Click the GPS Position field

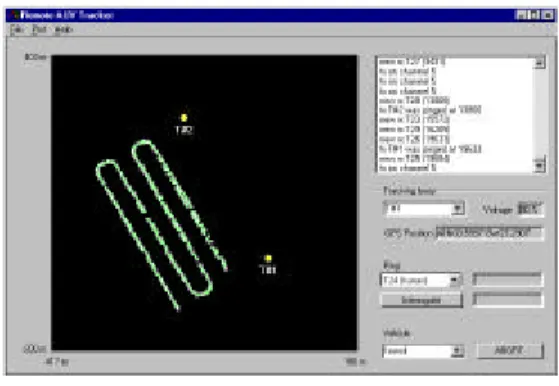[489, 233]
